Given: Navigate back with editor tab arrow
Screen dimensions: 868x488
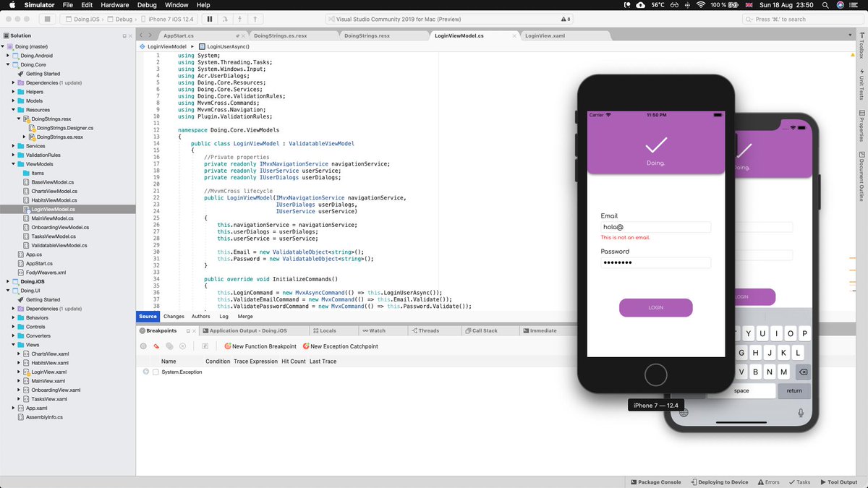Looking at the screenshot, I should click(x=142, y=35).
